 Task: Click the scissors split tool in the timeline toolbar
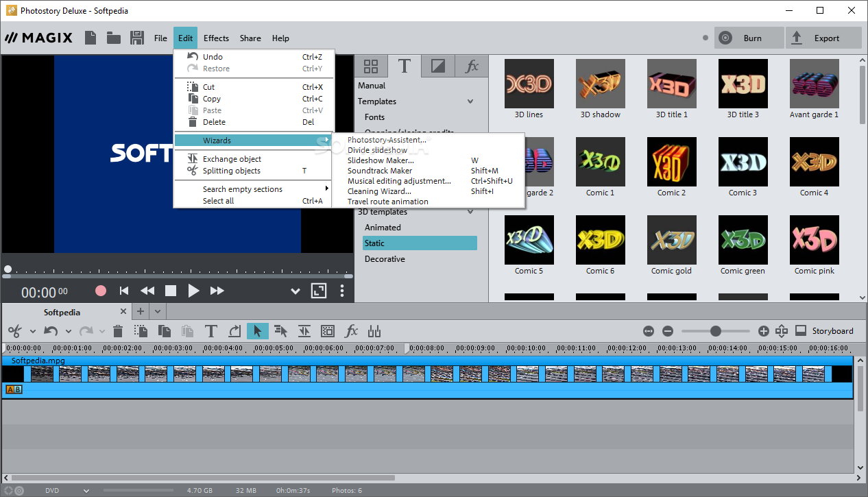pyautogui.click(x=14, y=331)
